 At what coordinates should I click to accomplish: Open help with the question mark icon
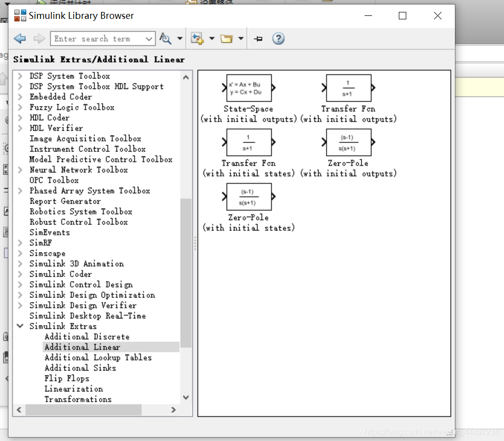pos(278,39)
